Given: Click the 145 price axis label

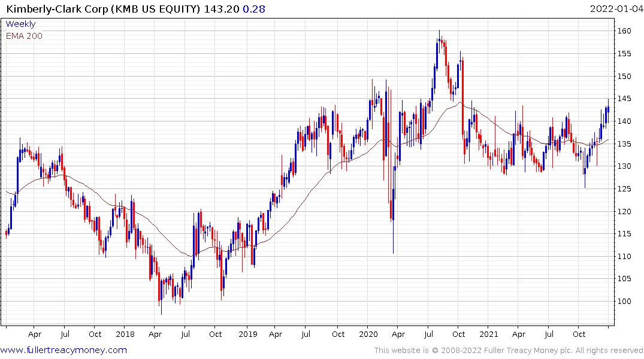Looking at the screenshot, I should pos(624,99).
